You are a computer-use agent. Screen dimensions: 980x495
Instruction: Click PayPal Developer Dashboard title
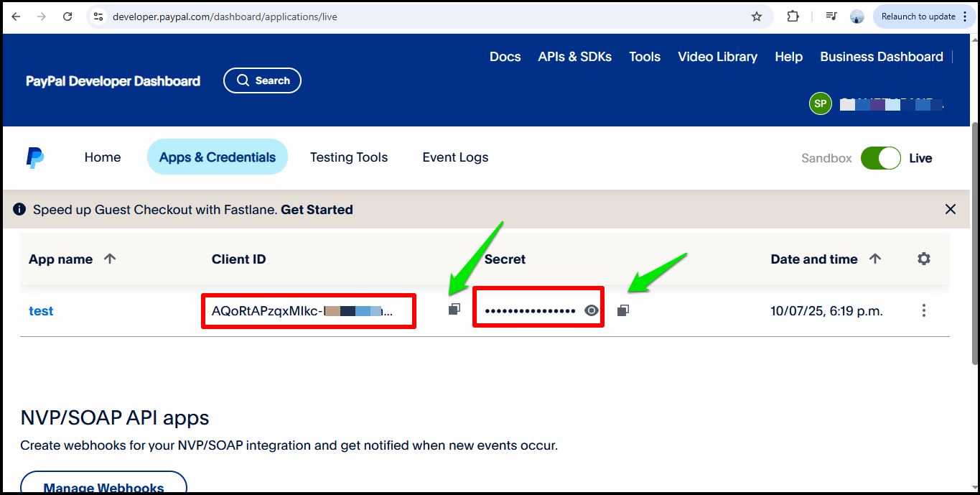[x=113, y=81]
